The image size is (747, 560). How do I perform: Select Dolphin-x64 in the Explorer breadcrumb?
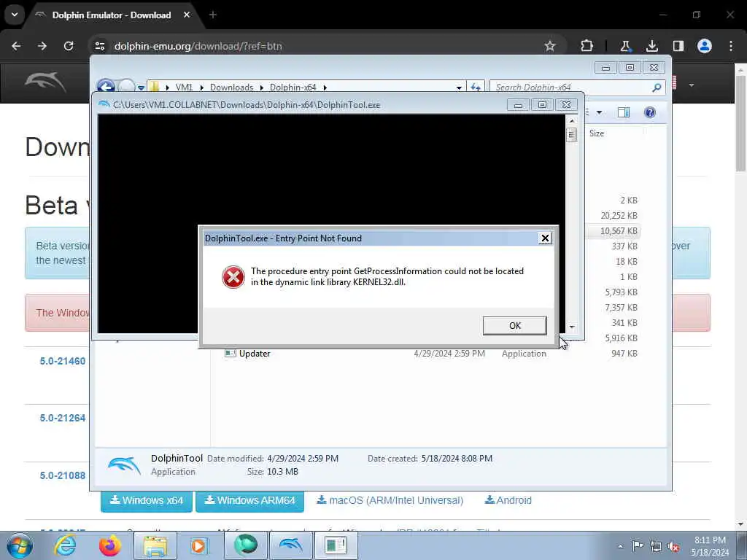tap(293, 87)
